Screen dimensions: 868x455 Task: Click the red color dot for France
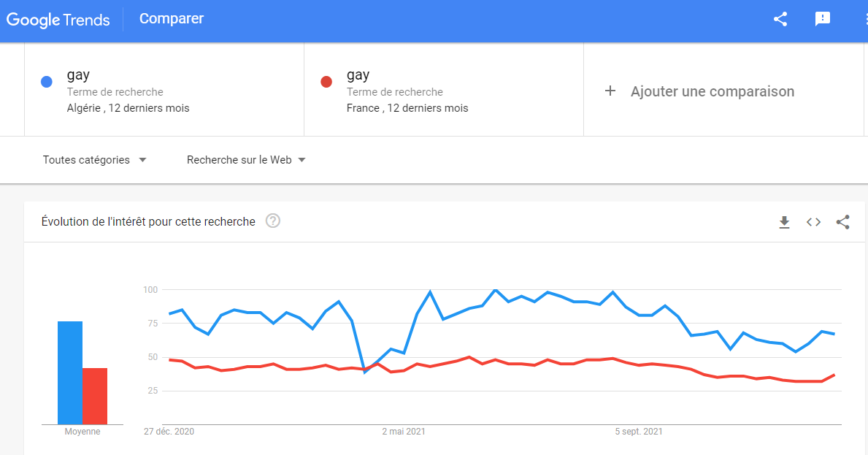[326, 82]
